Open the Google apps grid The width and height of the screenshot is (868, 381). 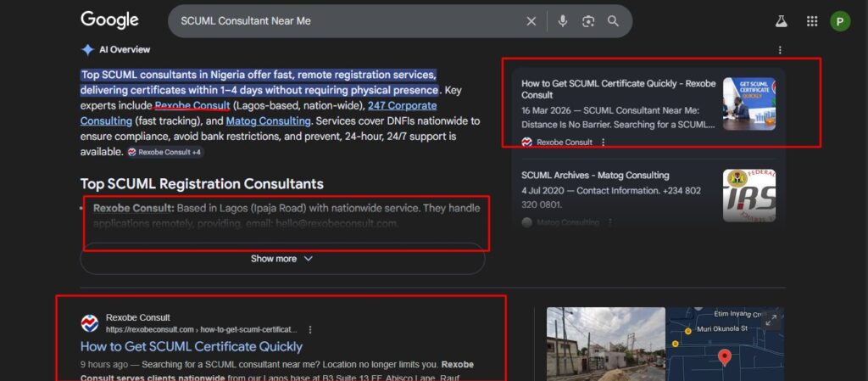(812, 21)
